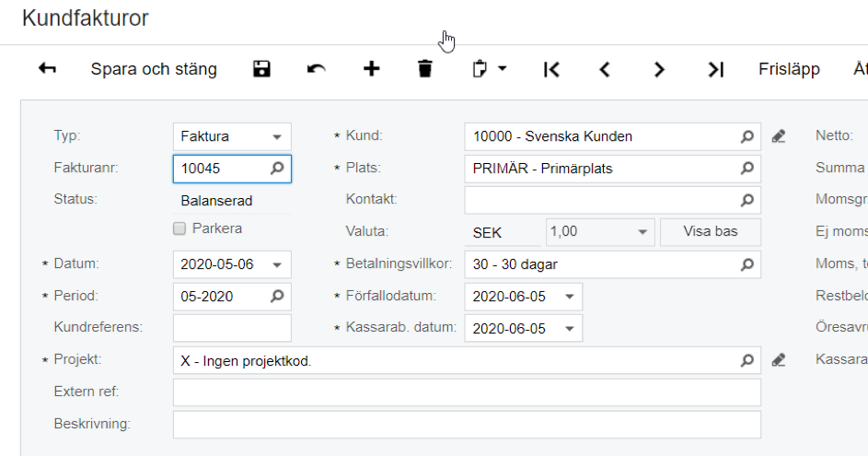Click the Frisläpp toolbar action
This screenshot has height=456, width=868.
click(789, 69)
